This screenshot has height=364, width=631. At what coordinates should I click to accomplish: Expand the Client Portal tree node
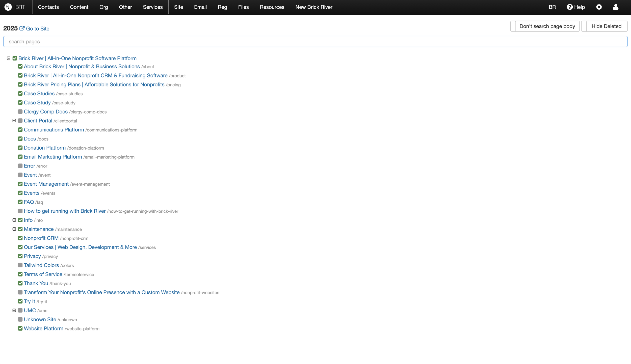click(x=14, y=121)
